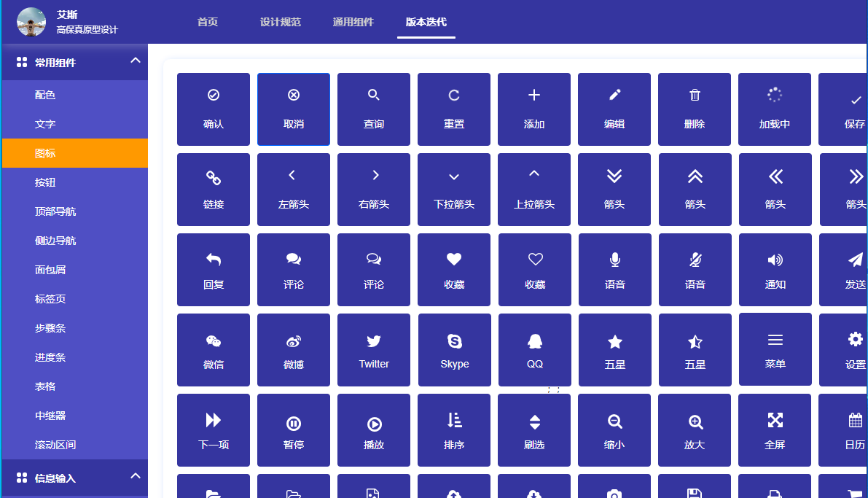The width and height of the screenshot is (868, 498).
Task: Click the double-down chevron 箭头 tile
Action: [x=614, y=190]
